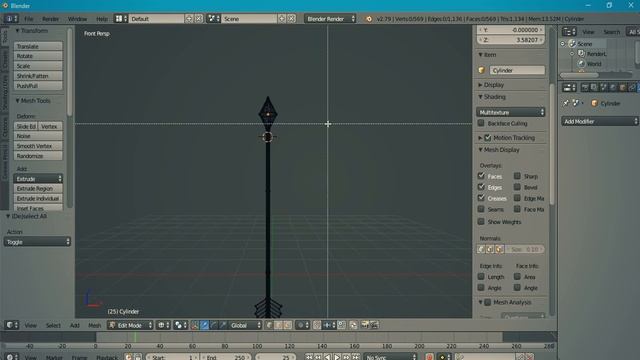The height and width of the screenshot is (360, 640).
Task: Open the Global orientation dropdown
Action: 245,325
